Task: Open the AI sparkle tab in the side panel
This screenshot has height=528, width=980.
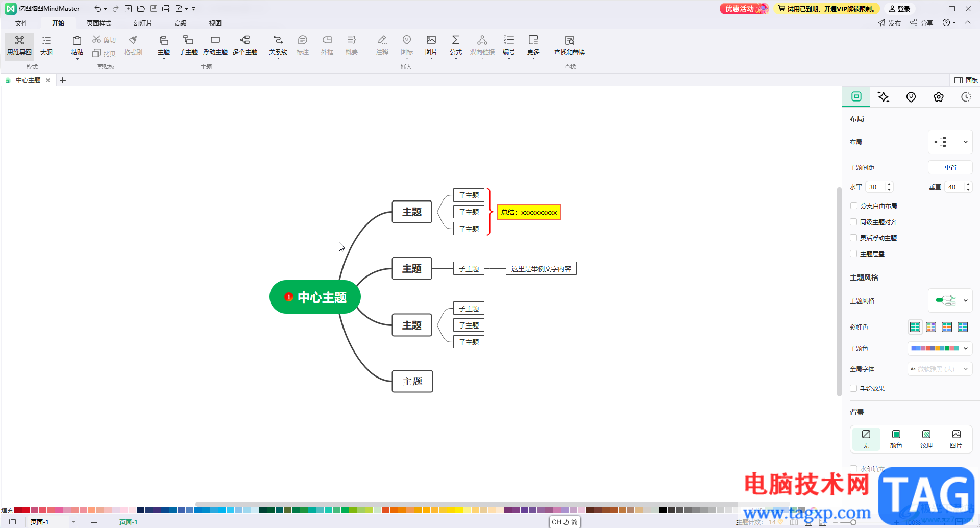Action: tap(884, 97)
